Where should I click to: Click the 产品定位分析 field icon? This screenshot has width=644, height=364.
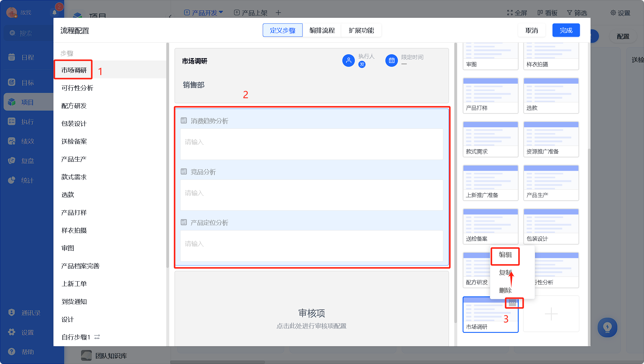184,222
